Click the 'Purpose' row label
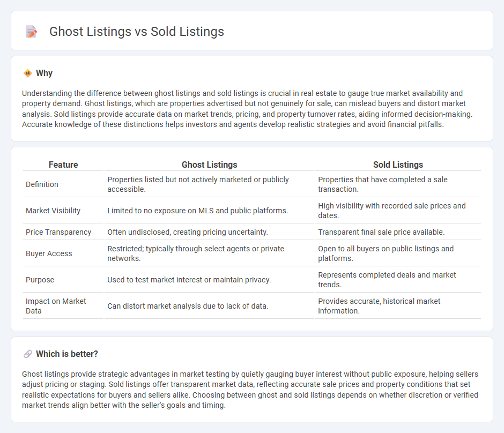Screen dimensions: 504x433 pyautogui.click(x=40, y=280)
